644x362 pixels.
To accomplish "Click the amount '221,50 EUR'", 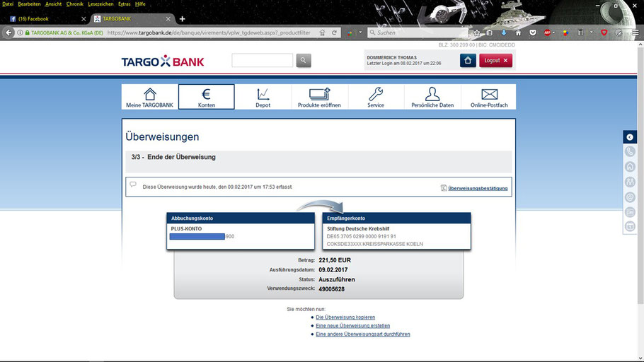I will (x=335, y=260).
